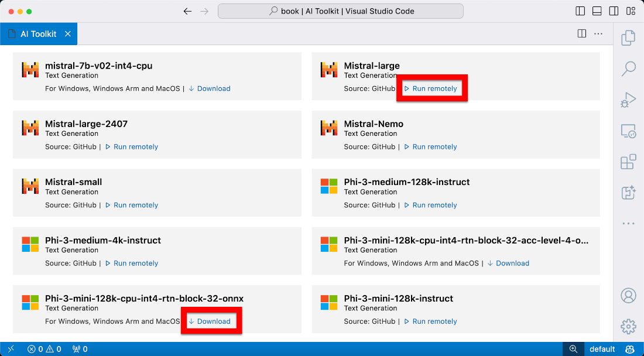Screen dimensions: 644x356
Task: Show additional views ellipsis in activity bar
Action: click(x=628, y=224)
